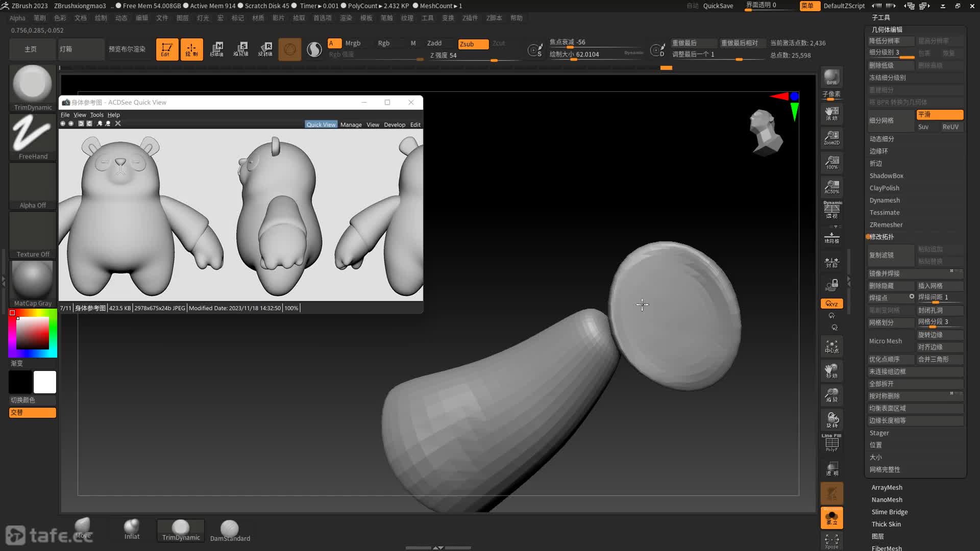This screenshot has height=551, width=980.
Task: Enable perspective view icon
Action: (x=831, y=209)
